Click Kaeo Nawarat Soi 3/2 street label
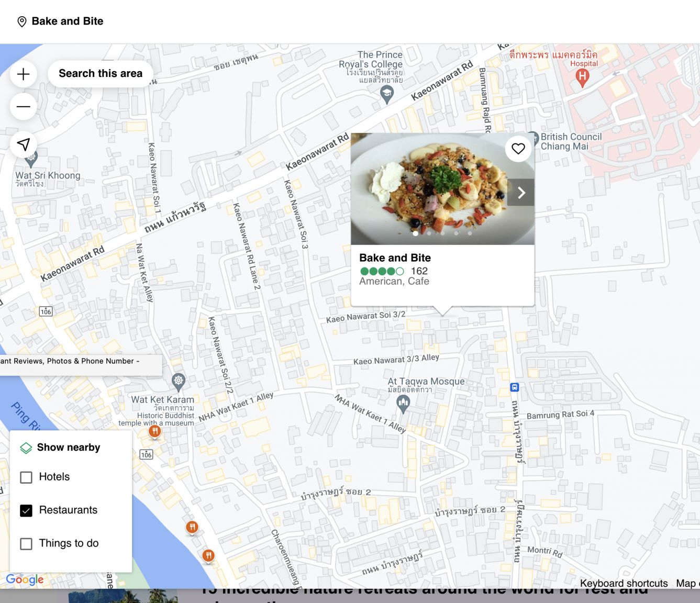Screen dimensions: 700x603 tap(365, 317)
